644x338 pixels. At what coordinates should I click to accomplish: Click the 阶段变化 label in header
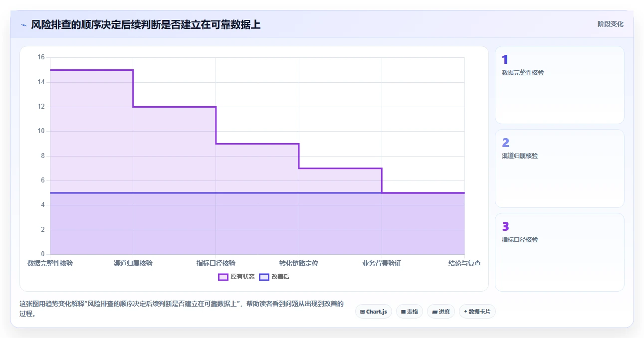pyautogui.click(x=610, y=24)
